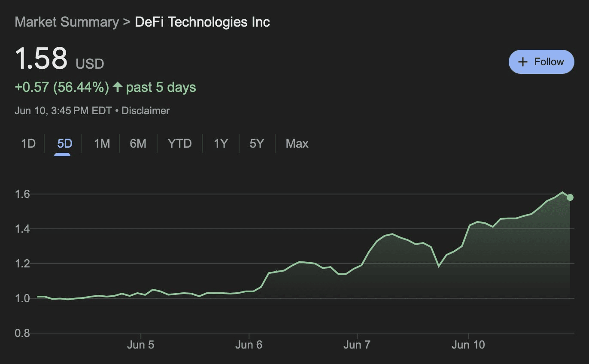The width and height of the screenshot is (589, 364).
Task: Click the 1.58 USD price value
Action: (x=59, y=59)
